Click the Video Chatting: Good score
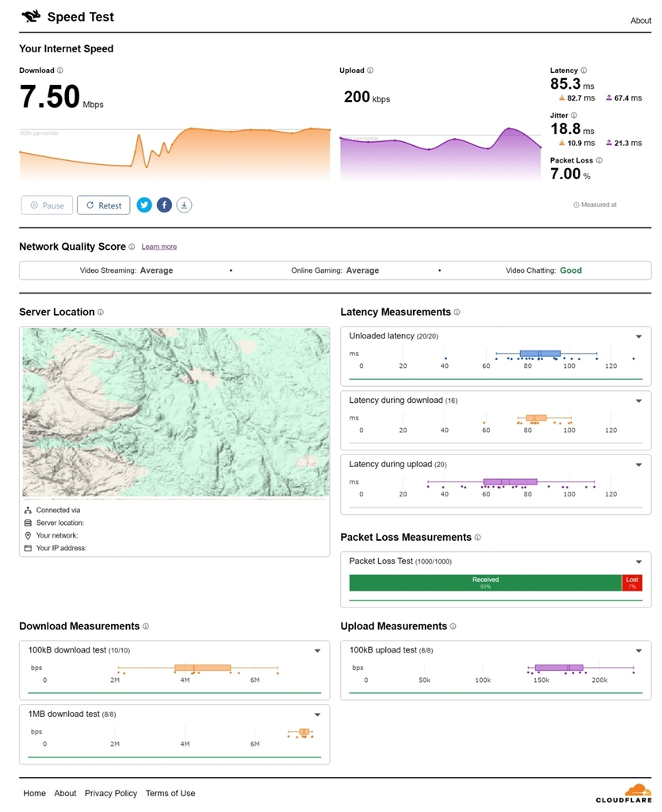This screenshot has height=812, width=662. click(543, 271)
